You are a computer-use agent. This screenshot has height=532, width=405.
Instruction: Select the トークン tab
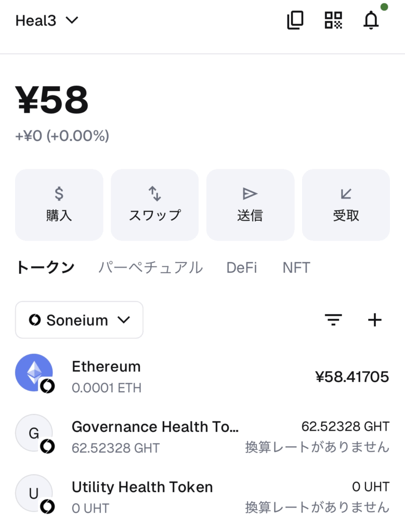pyautogui.click(x=45, y=268)
